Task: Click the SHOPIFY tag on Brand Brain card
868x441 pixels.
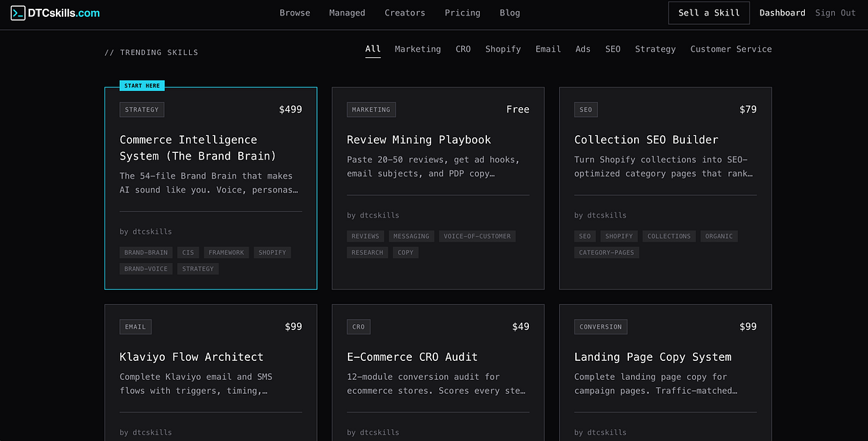Action: (272, 252)
